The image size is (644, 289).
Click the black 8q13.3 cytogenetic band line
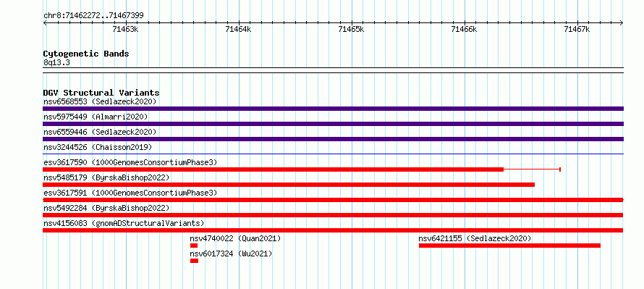333,70
